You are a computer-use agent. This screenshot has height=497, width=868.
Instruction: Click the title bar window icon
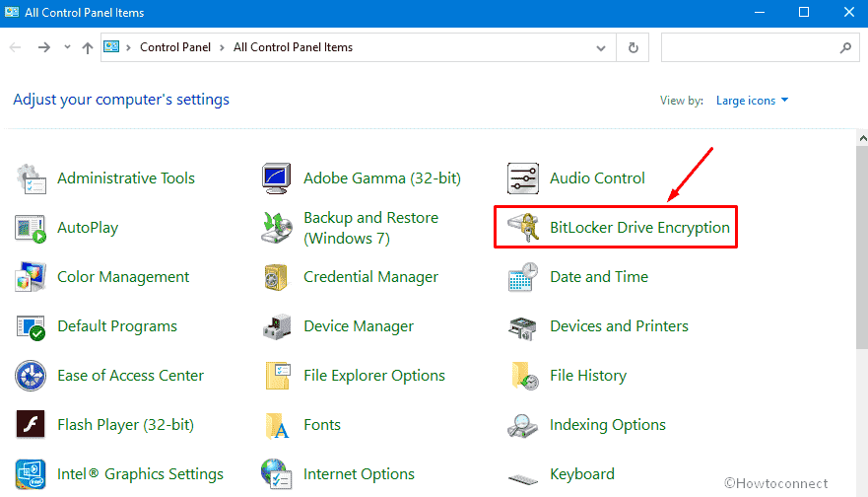(12, 12)
